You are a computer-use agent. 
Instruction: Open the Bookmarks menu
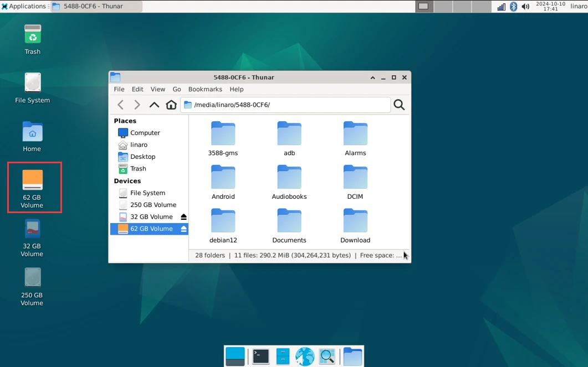[x=205, y=89]
